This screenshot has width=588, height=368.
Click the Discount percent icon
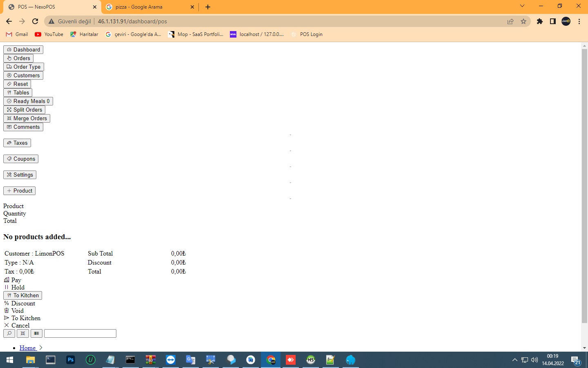tap(6, 303)
